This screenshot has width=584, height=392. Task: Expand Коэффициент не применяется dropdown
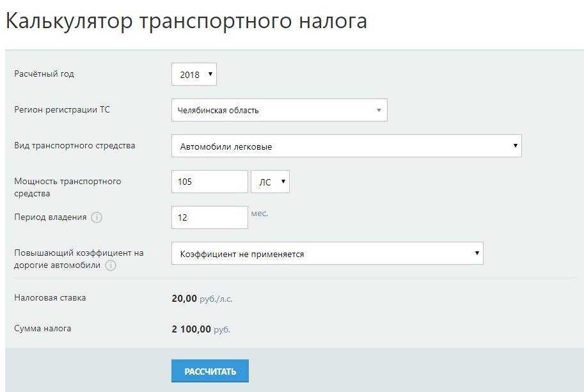point(328,253)
